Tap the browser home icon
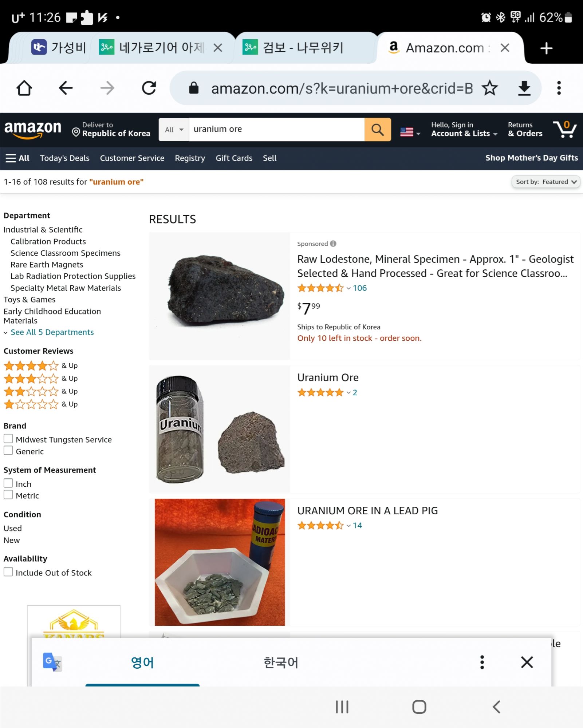Image resolution: width=583 pixels, height=728 pixels. [x=24, y=88]
